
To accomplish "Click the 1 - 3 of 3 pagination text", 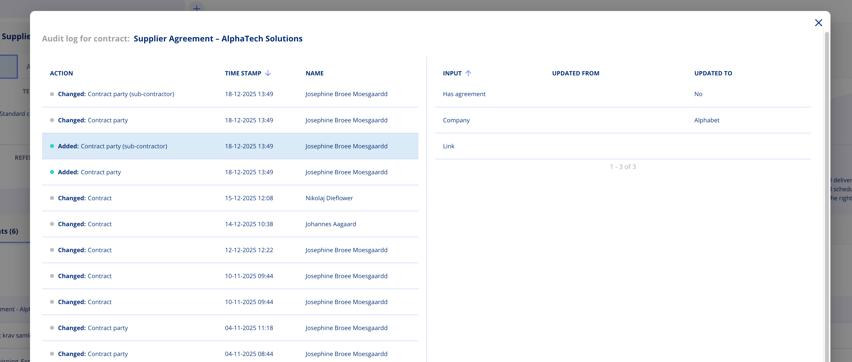I will [623, 167].
